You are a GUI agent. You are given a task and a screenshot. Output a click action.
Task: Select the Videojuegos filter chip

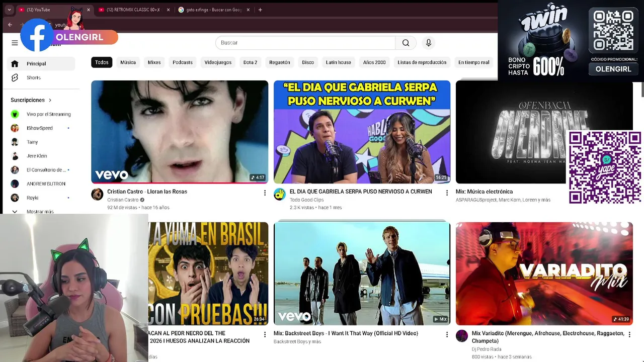218,62
